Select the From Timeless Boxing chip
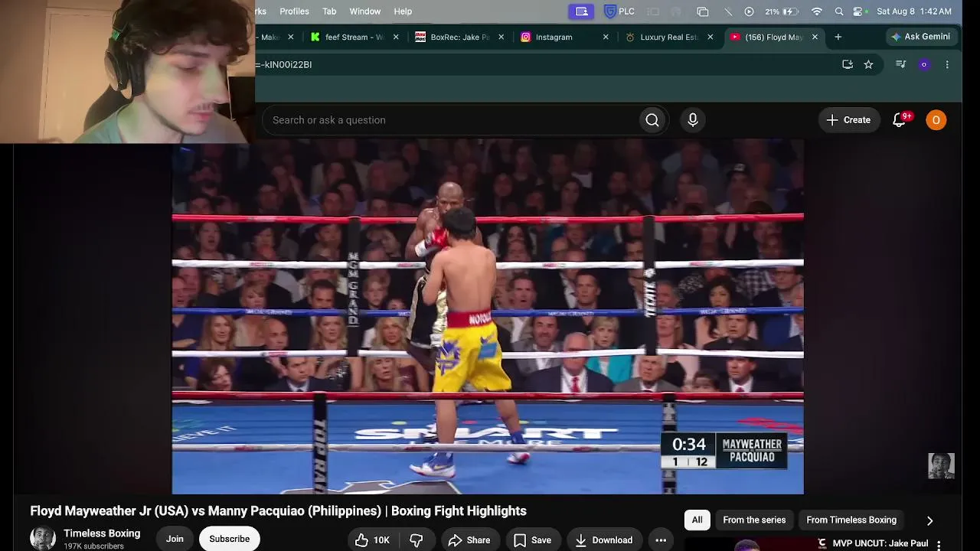 coord(851,520)
